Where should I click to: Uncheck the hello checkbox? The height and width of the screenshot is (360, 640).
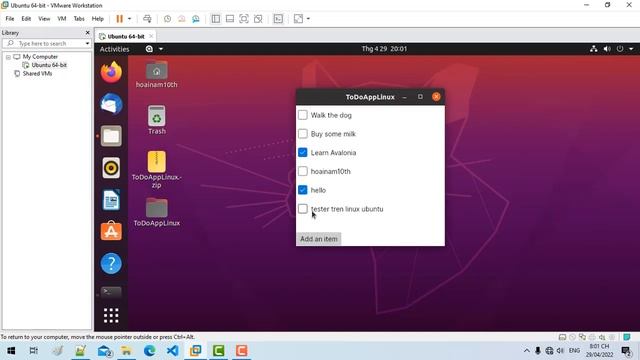(x=302, y=190)
